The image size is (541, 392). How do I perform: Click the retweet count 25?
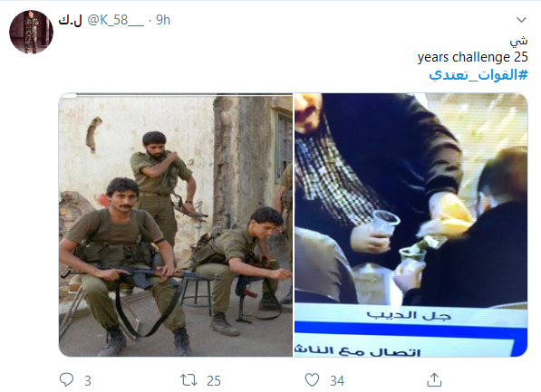pos(214,381)
